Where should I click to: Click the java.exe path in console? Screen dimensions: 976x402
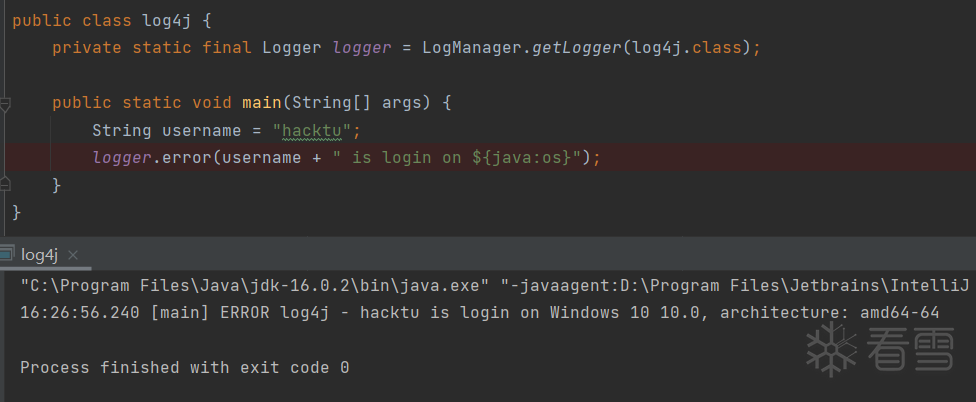click(x=180, y=285)
